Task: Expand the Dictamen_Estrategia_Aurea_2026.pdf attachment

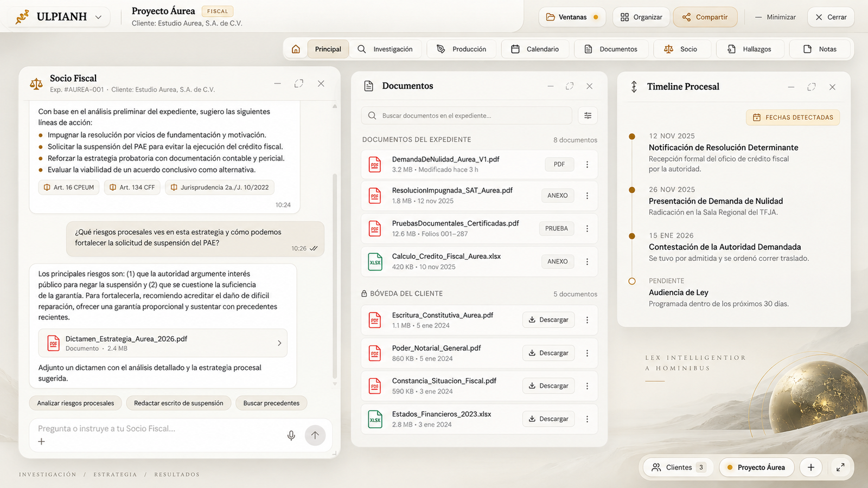Action: (163, 343)
